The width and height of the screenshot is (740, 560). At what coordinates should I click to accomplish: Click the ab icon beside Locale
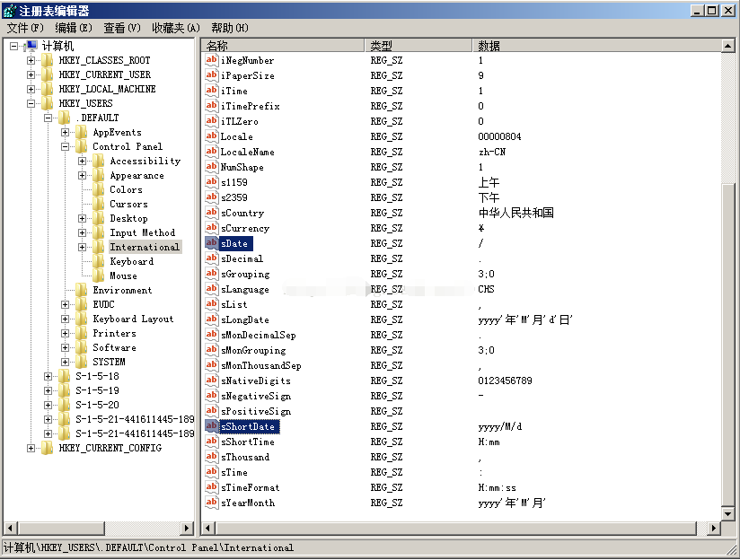(x=211, y=136)
